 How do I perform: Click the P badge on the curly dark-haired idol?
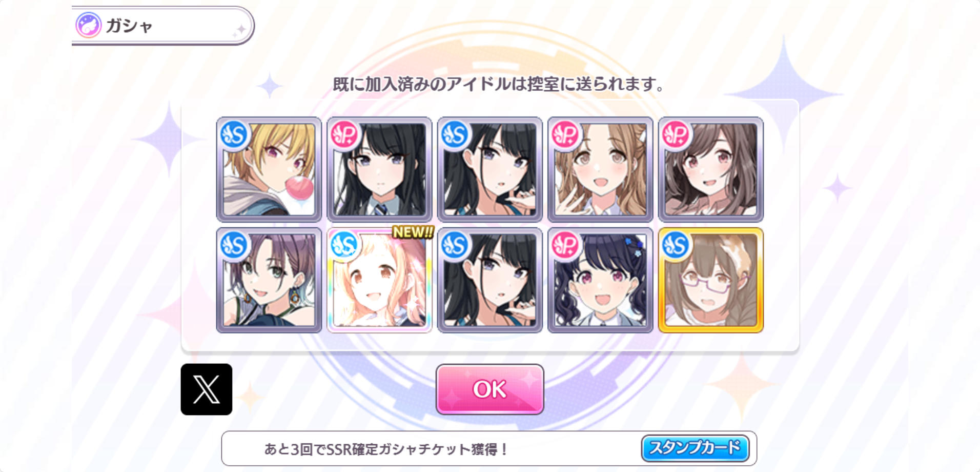click(x=565, y=245)
